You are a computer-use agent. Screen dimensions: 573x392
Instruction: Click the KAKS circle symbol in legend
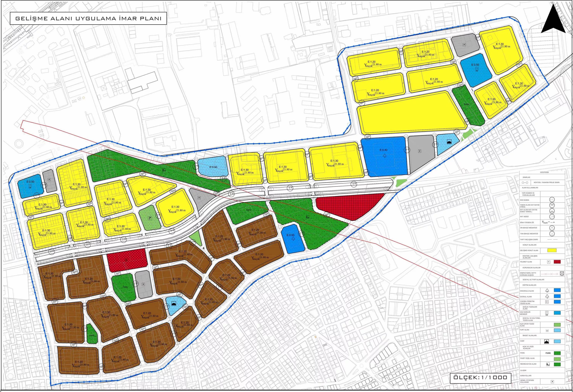(552, 211)
